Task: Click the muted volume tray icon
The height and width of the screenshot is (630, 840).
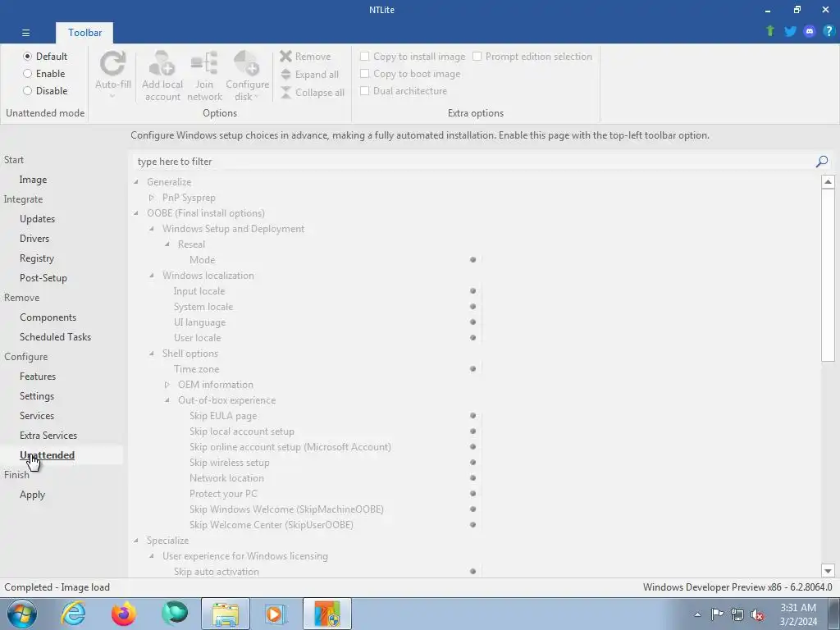Action: [x=757, y=614]
